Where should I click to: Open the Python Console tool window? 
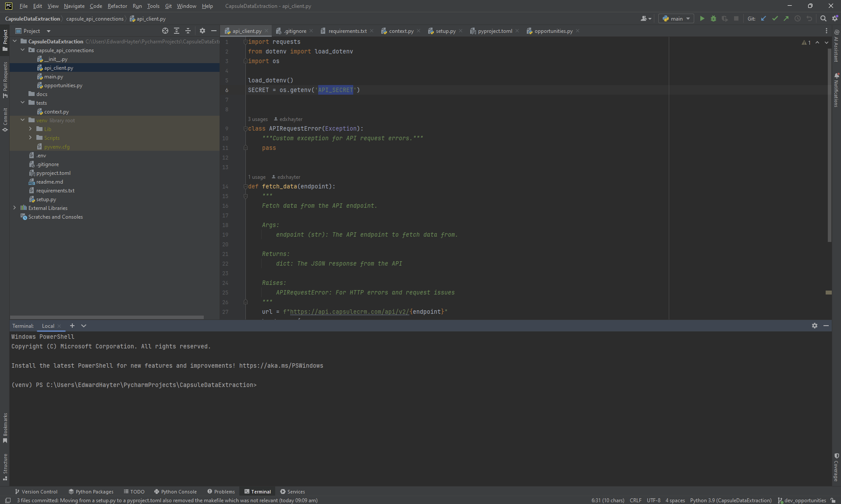(x=175, y=492)
